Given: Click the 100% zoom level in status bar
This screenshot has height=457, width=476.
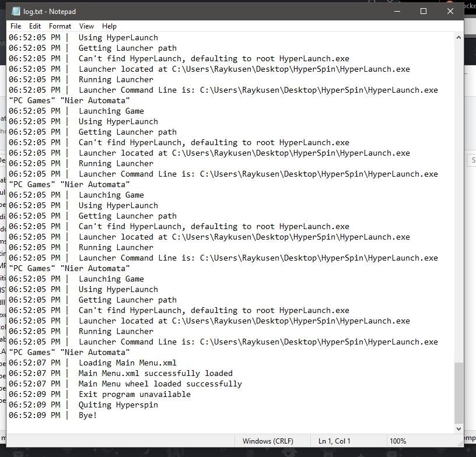Looking at the screenshot, I should point(398,441).
